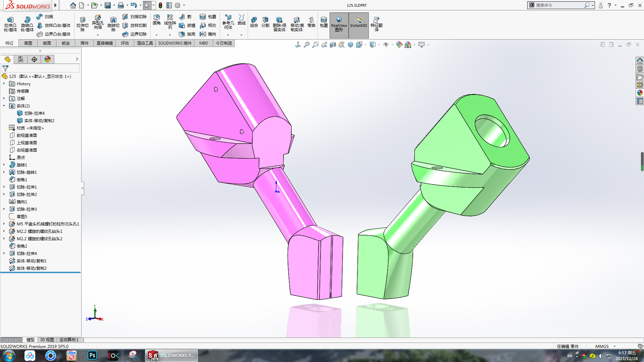644x362 pixels.
Task: Select the Extruded Cut (拉伸切除) tool
Action: pos(82,24)
